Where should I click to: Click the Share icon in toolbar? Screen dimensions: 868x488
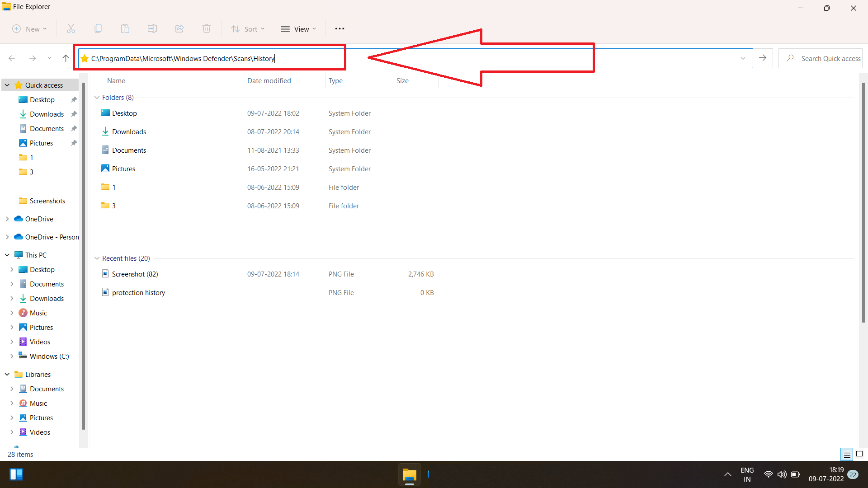tap(179, 29)
